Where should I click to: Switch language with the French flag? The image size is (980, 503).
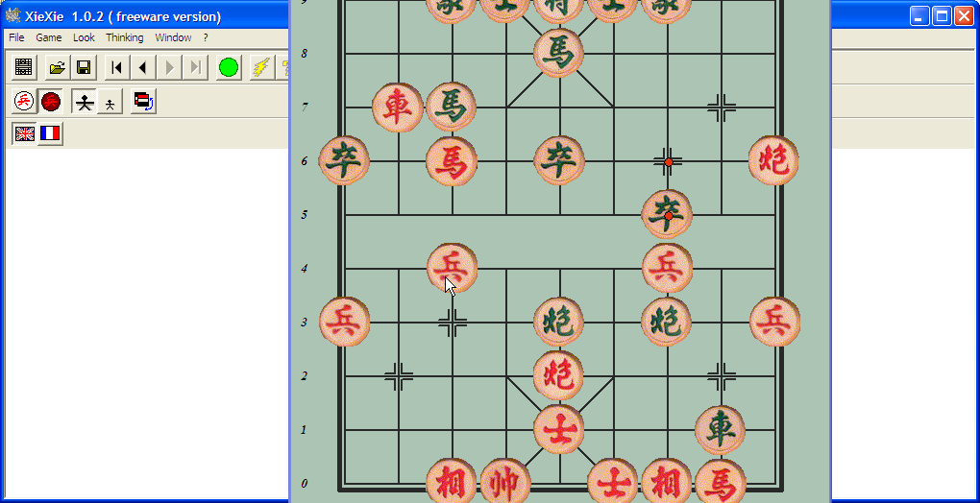point(50,133)
